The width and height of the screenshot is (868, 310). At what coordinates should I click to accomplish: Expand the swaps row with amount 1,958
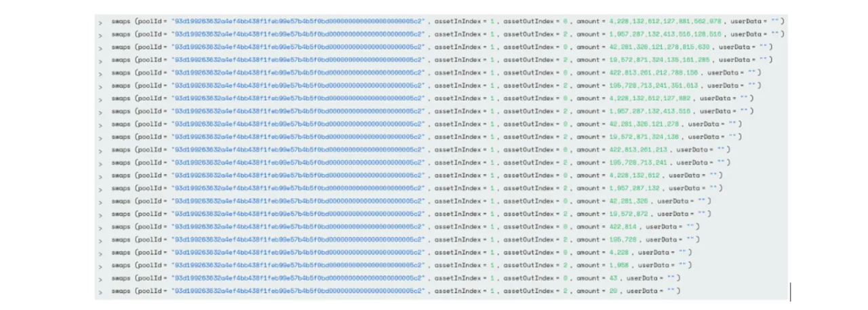pyautogui.click(x=100, y=266)
